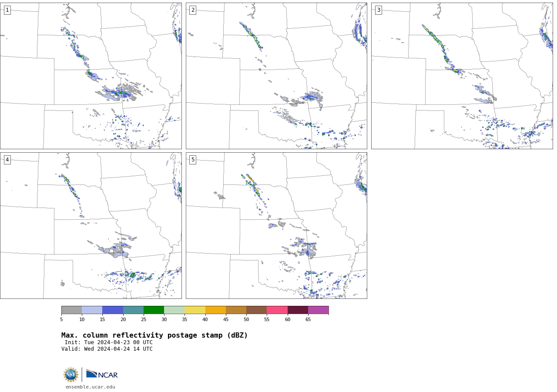This screenshot has height=392, width=557.
Task: Click the Max. column reflectivity title
Action: [154, 335]
